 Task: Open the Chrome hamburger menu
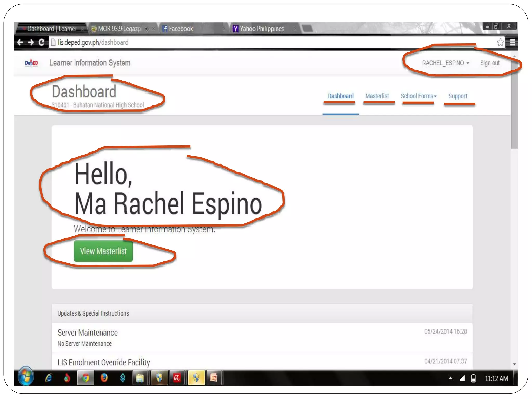(512, 42)
